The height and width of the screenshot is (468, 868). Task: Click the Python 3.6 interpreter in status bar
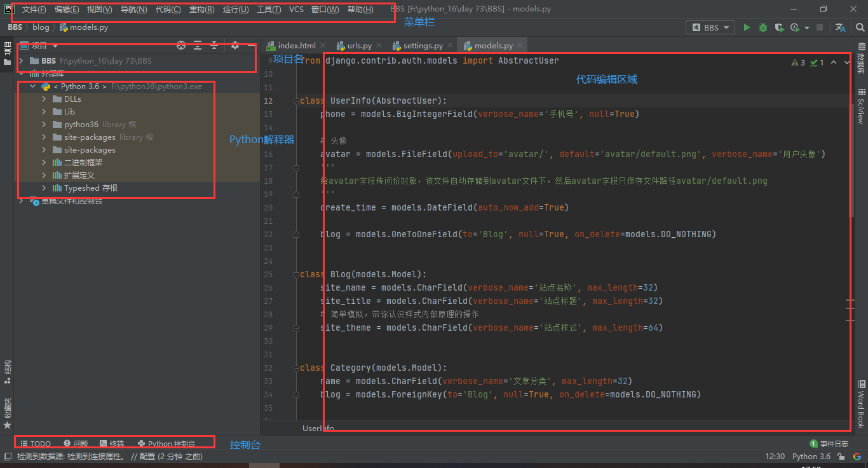(x=811, y=456)
